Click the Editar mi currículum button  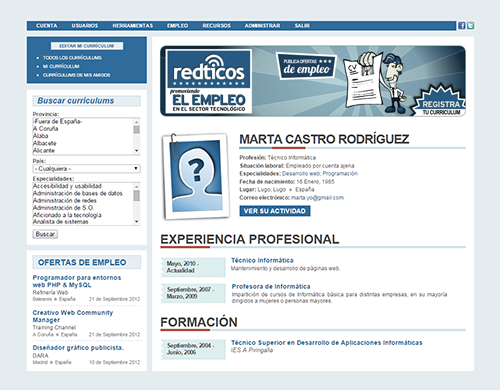87,46
